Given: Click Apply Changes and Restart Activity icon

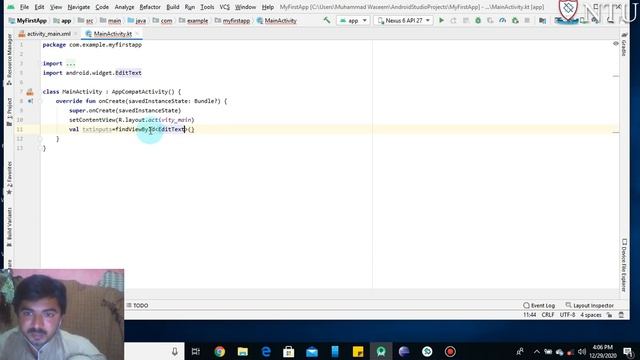Looking at the screenshot, I should 453,20.
